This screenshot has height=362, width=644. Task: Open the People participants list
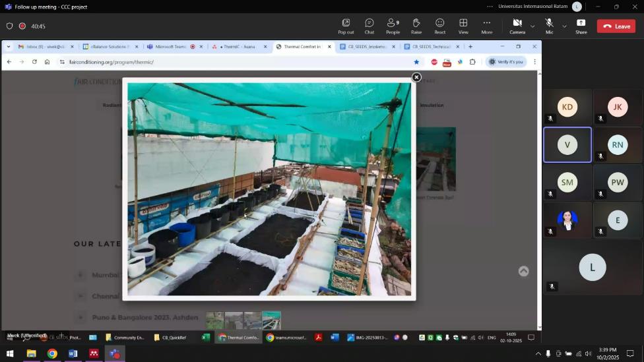393,26
